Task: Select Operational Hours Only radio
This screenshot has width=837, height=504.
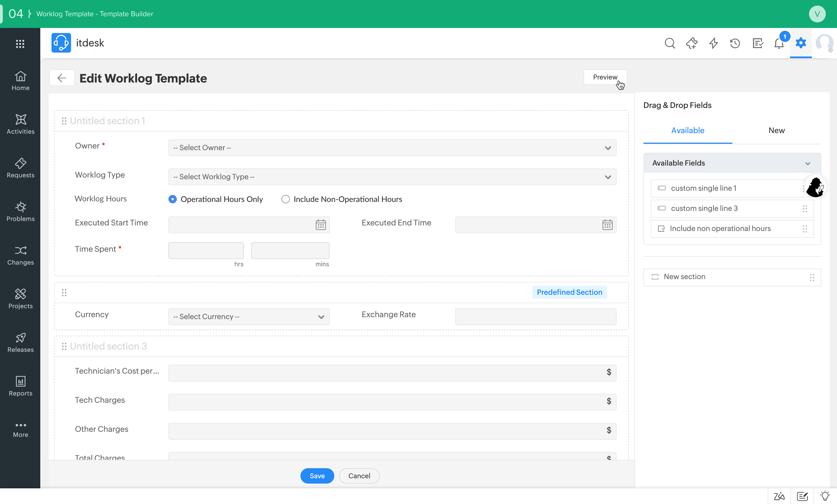Action: click(173, 199)
